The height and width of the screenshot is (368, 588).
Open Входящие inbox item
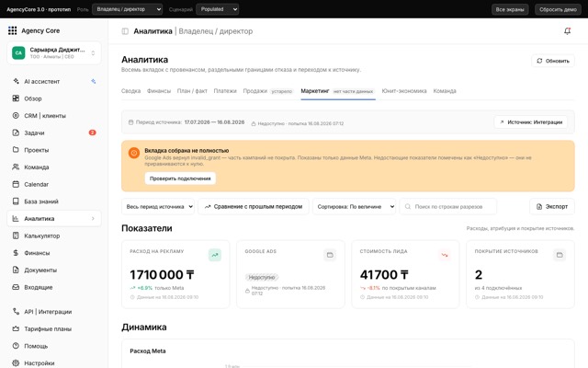[54, 287]
